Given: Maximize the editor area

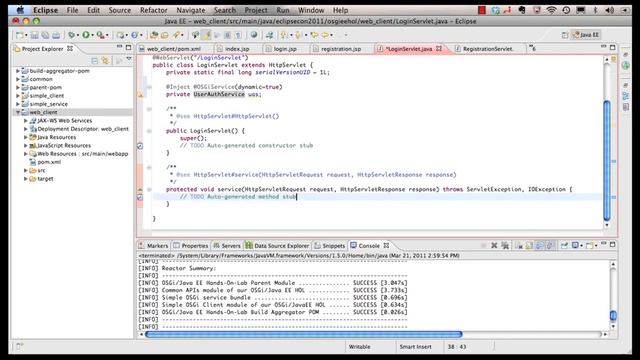Looking at the screenshot, I should [x=613, y=47].
